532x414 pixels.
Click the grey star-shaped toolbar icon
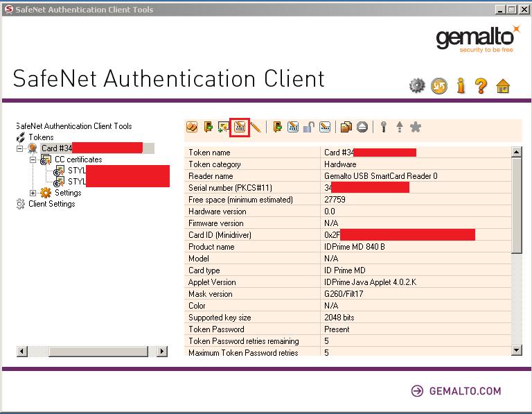coord(416,127)
